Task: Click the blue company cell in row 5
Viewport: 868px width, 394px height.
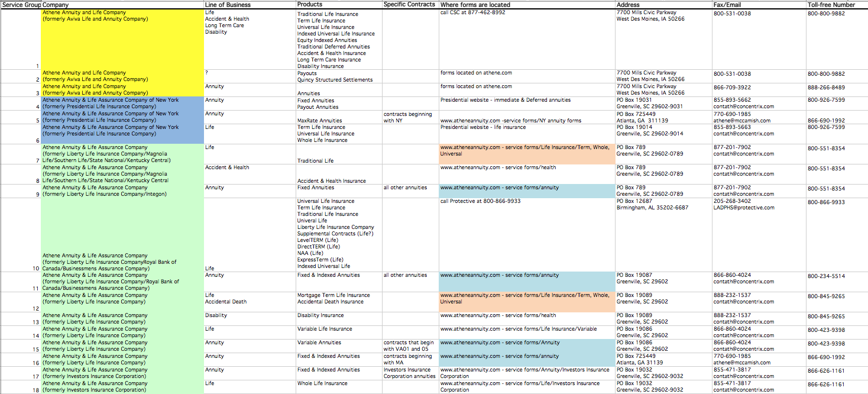Action: tap(122, 117)
